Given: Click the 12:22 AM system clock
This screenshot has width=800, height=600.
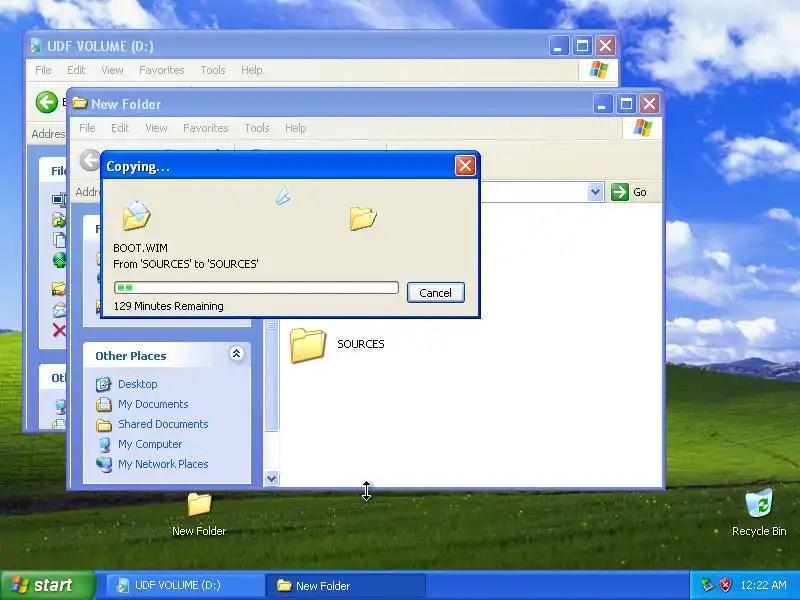Looking at the screenshot, I should [x=763, y=585].
